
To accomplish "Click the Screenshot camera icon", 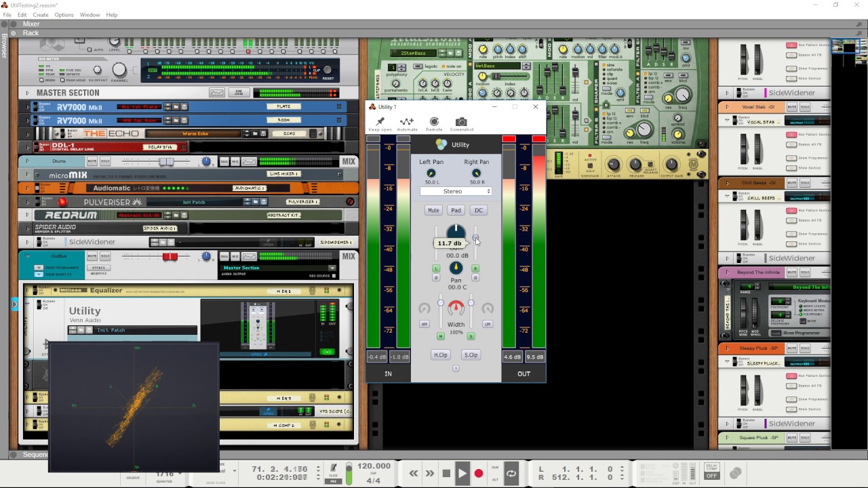I will pos(461,121).
